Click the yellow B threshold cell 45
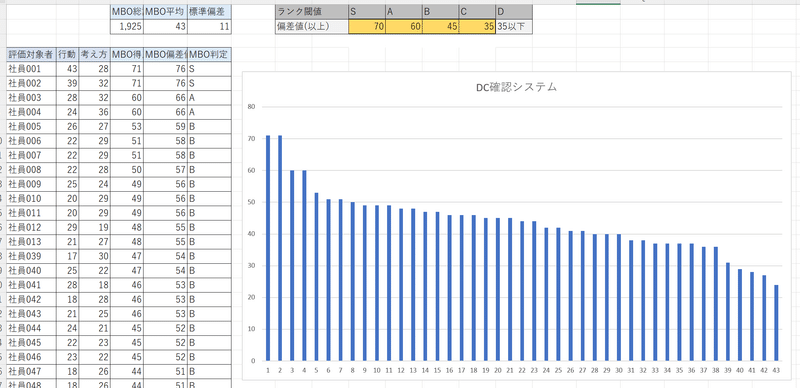 click(x=441, y=27)
